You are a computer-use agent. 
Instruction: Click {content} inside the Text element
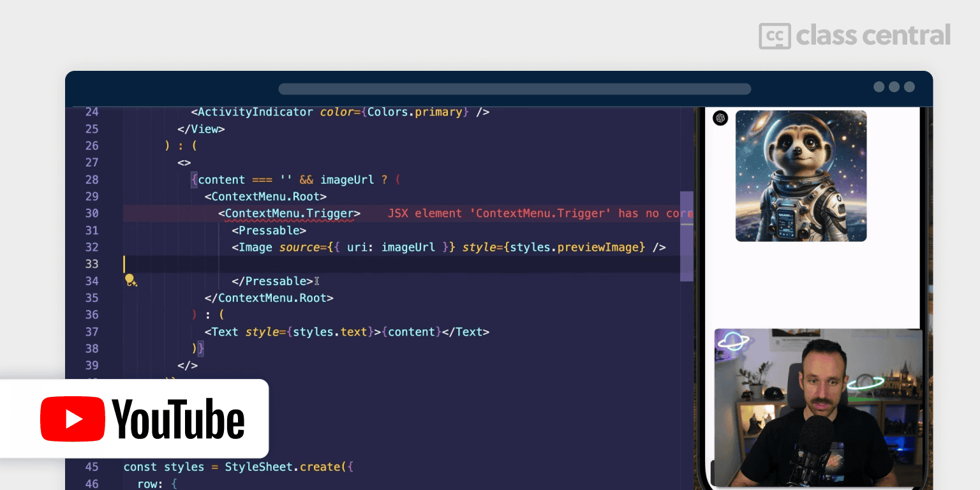(x=412, y=332)
